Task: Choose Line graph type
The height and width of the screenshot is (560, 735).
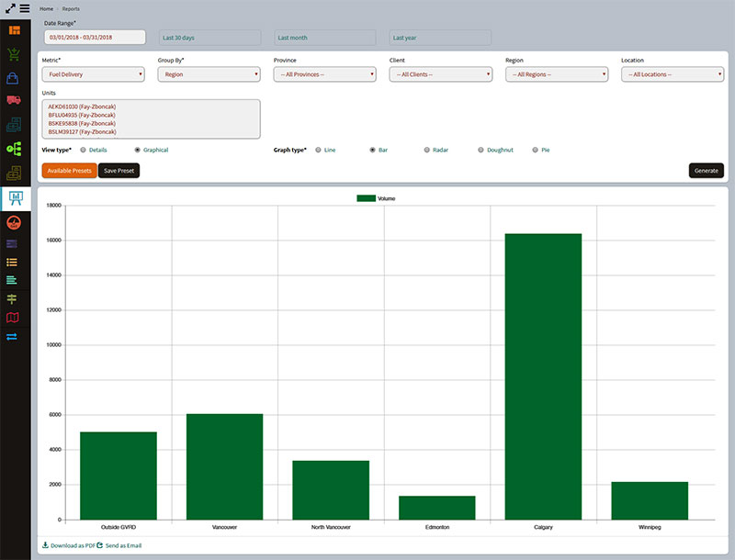Action: point(318,150)
